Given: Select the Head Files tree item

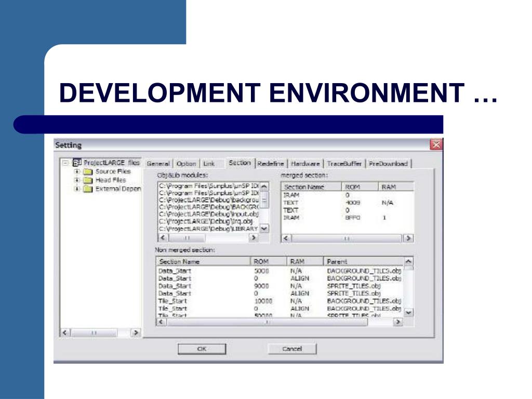Looking at the screenshot, I should (x=111, y=180).
